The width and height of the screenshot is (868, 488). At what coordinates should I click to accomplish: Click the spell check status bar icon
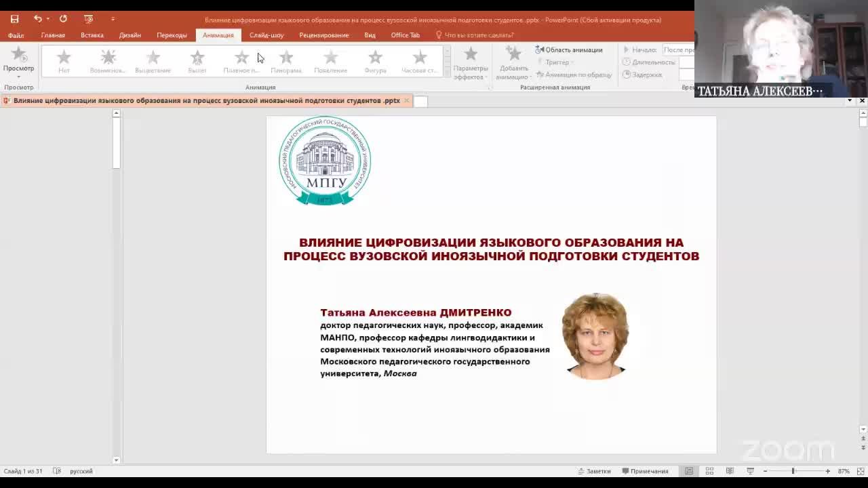pos(57,471)
